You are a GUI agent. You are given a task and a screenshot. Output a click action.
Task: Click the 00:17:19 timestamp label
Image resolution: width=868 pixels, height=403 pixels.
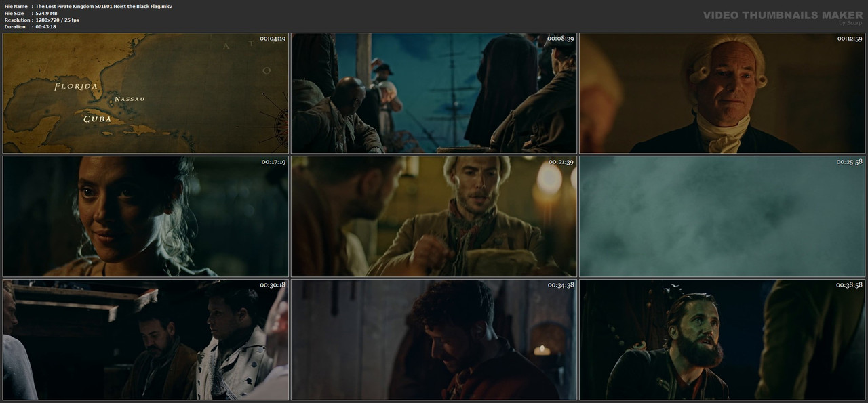click(x=273, y=162)
